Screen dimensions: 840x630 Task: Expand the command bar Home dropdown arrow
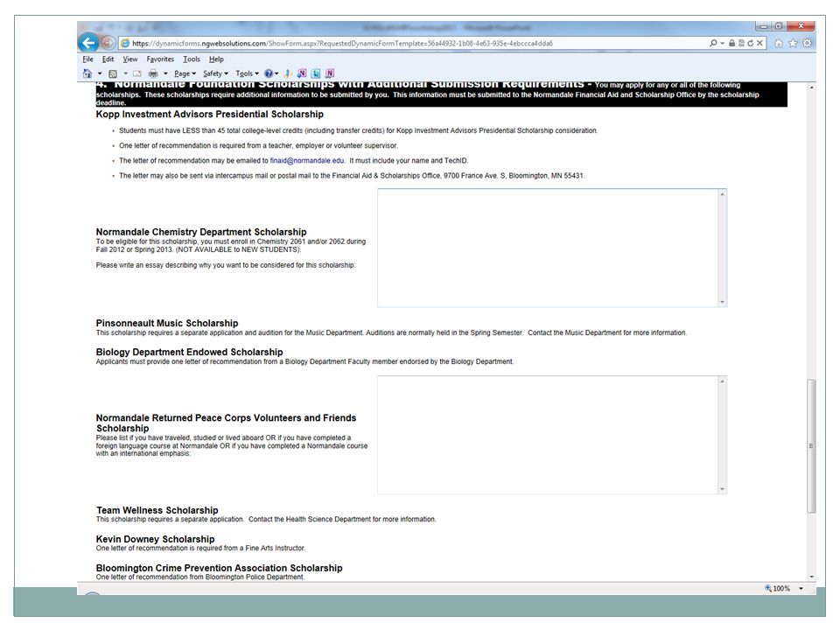[100, 73]
